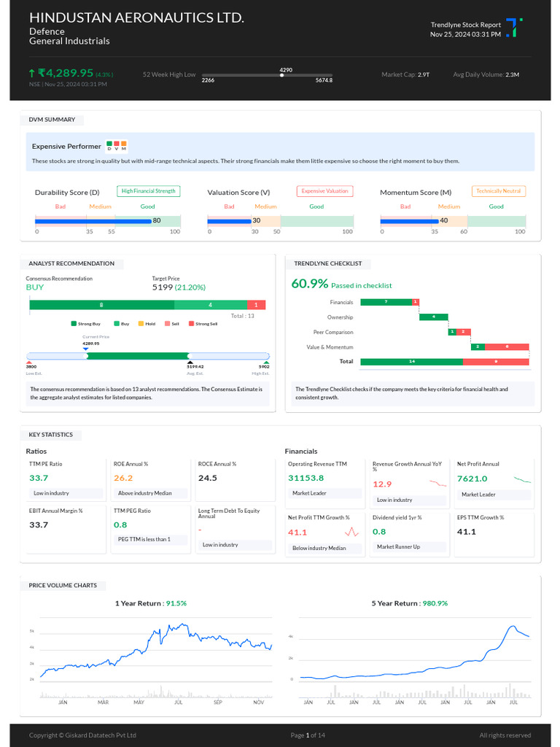Click the Ownership checklist bar
The height and width of the screenshot is (747, 560).
pyautogui.click(x=433, y=317)
